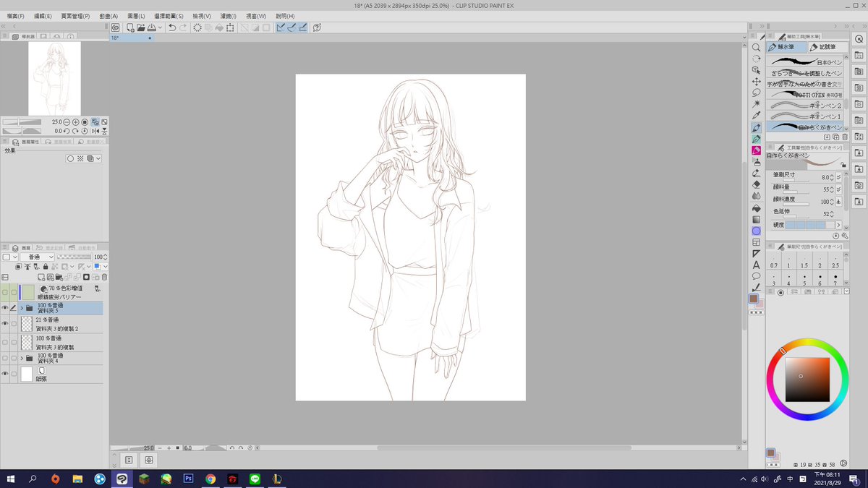
Task: Show the 眼睛疲勞バリアー layer
Action: click(x=5, y=292)
